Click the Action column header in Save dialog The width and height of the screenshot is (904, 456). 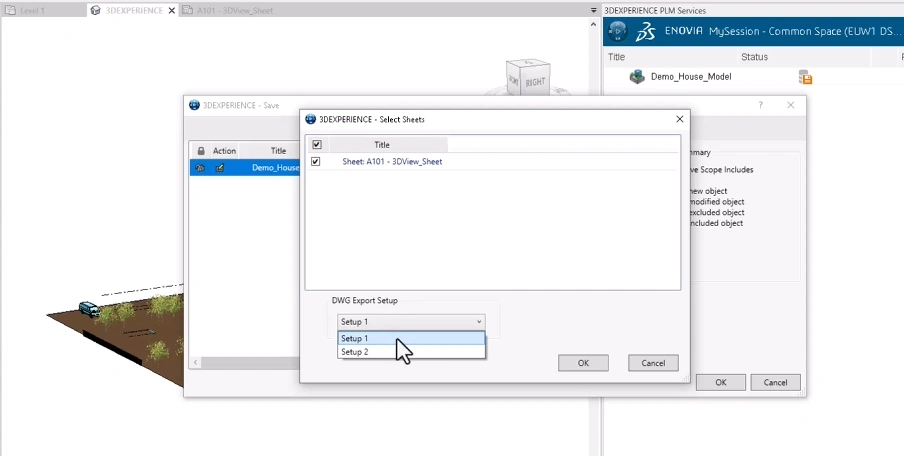[x=224, y=151]
